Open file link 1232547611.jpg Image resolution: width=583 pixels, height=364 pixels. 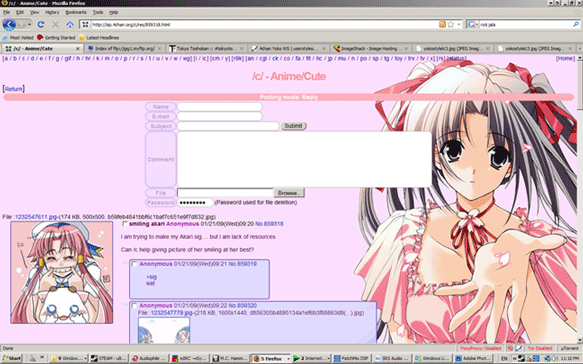pyautogui.click(x=36, y=217)
